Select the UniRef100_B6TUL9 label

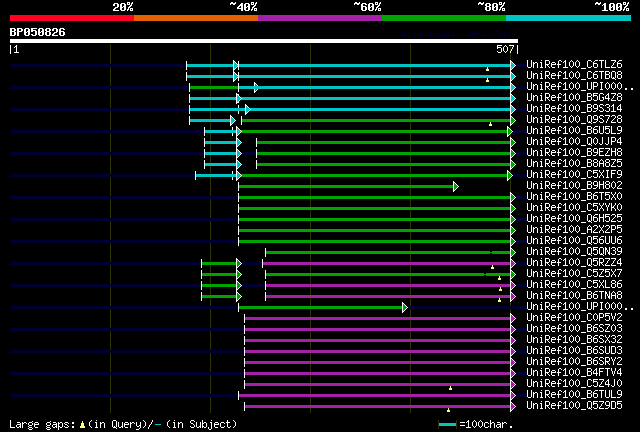574,395
